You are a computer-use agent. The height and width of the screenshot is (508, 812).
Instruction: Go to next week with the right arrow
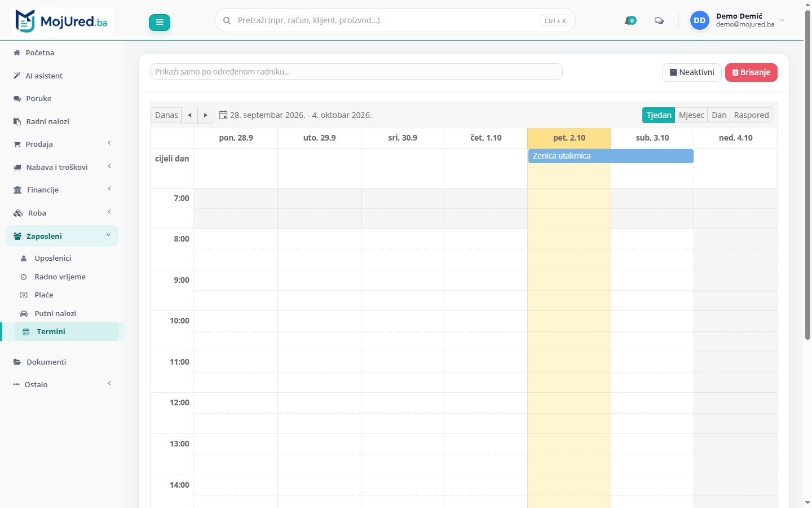206,115
